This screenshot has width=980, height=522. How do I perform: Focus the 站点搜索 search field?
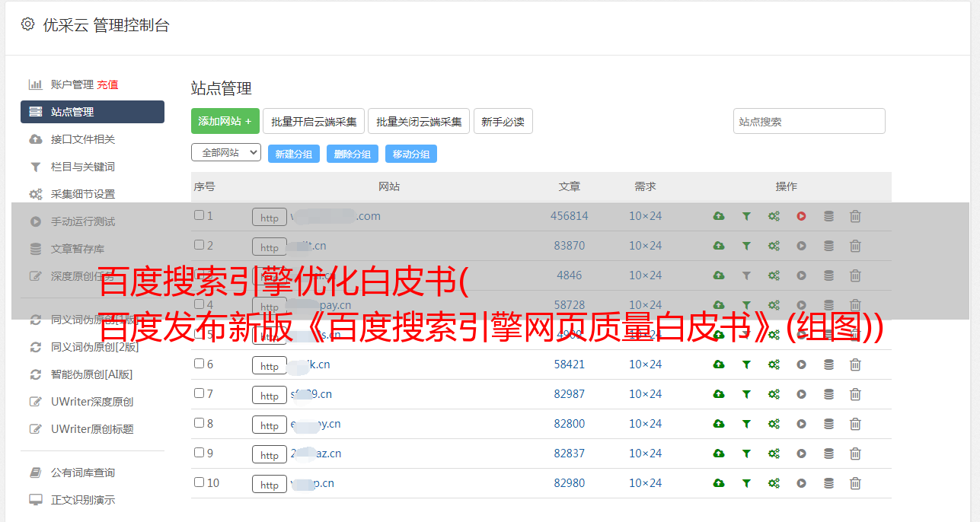coord(809,121)
